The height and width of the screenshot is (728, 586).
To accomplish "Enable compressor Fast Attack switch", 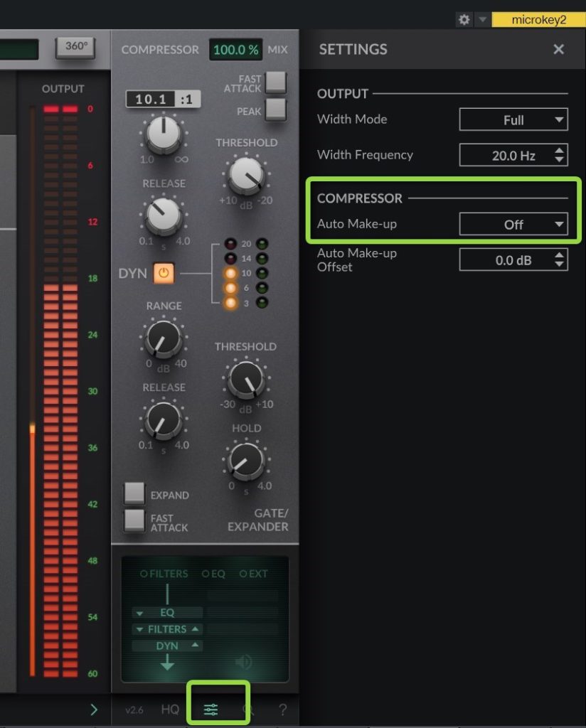I will point(275,83).
